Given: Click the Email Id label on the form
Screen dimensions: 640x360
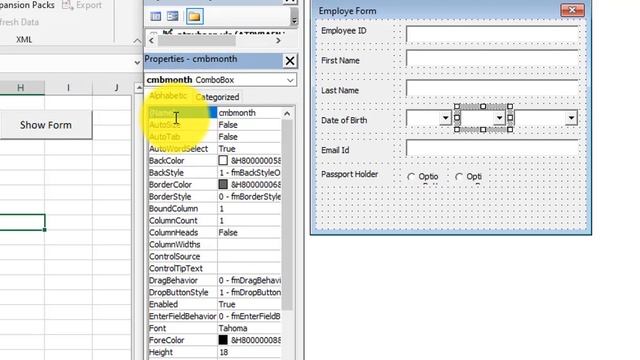Looking at the screenshot, I should coord(335,150).
